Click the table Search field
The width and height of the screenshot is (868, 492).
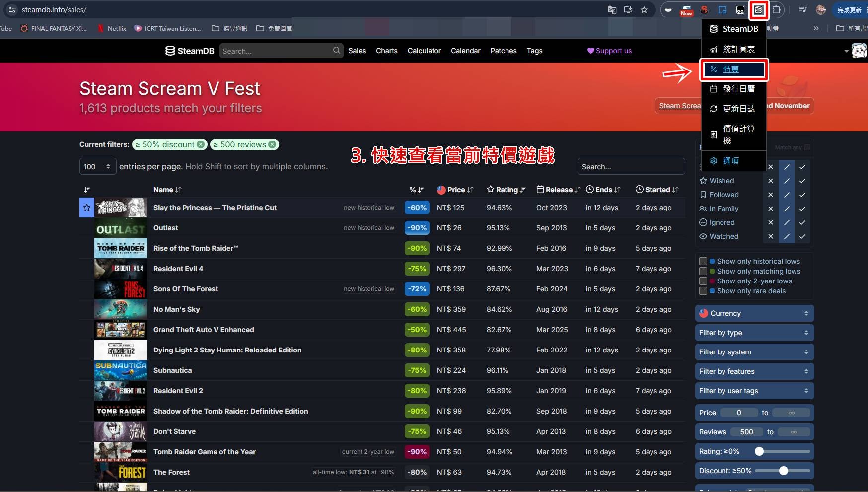[631, 167]
